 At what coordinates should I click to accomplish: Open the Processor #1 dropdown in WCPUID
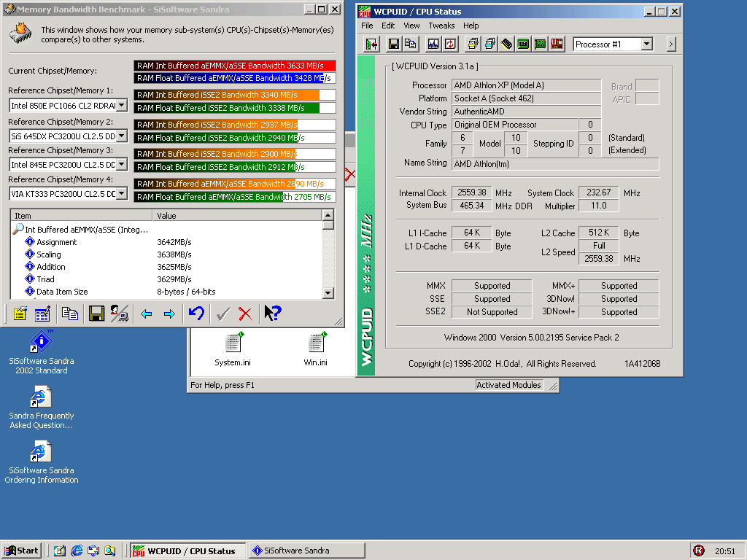(646, 44)
